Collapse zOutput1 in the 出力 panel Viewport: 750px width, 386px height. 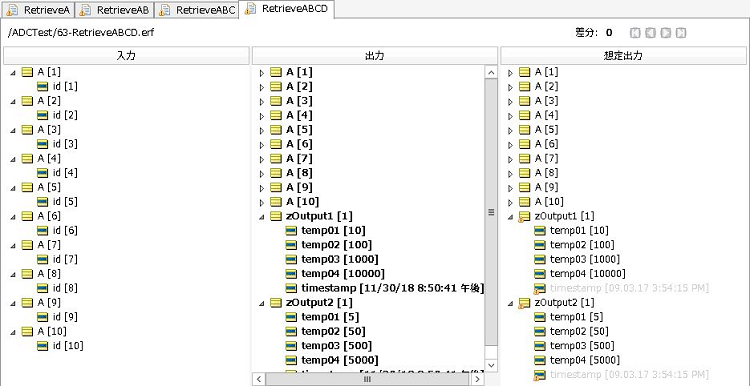(x=262, y=217)
